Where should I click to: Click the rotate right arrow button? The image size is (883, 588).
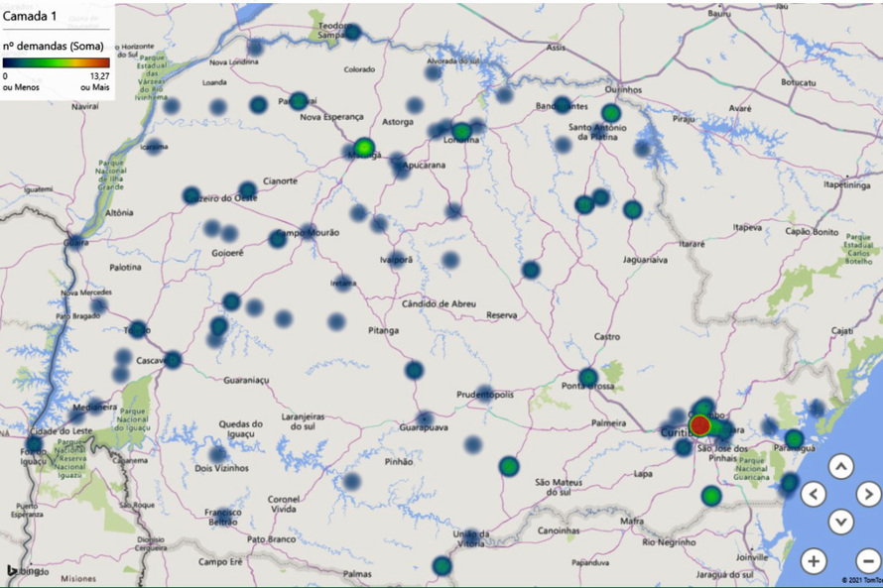coord(868,494)
